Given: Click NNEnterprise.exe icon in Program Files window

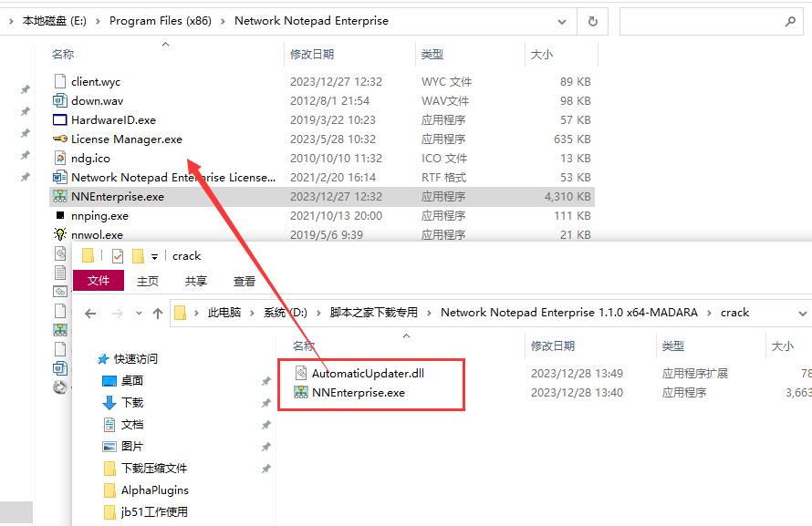Looking at the screenshot, I should pos(60,196).
